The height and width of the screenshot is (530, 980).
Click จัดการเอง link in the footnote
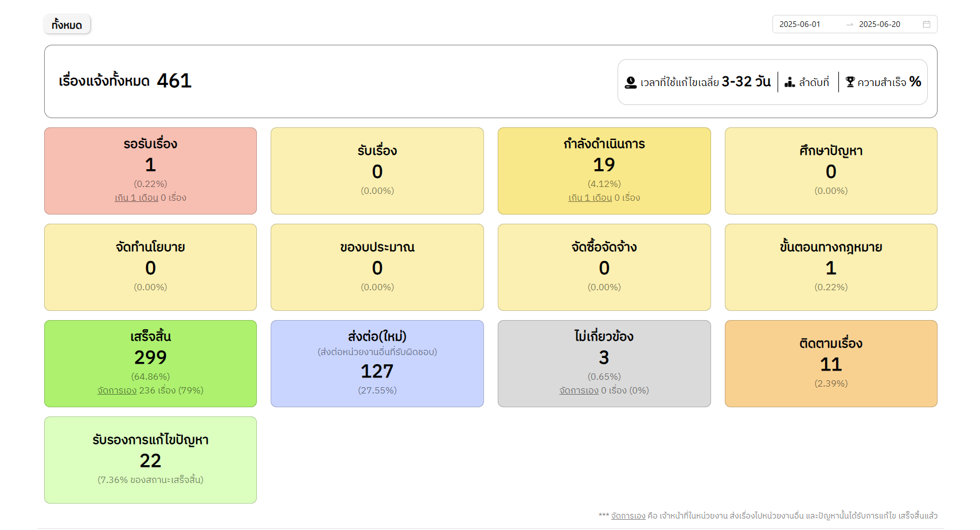(x=628, y=516)
